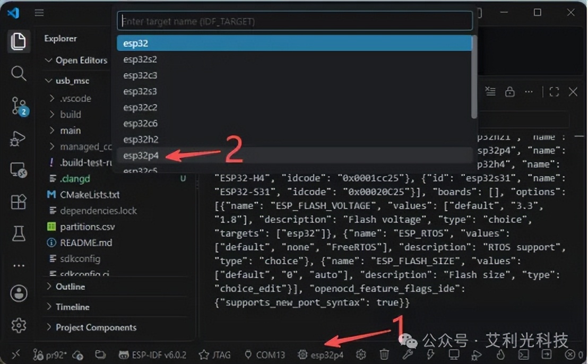This screenshot has width=588, height=364.
Task: Open Manage gear in activity bar
Action: [19, 325]
